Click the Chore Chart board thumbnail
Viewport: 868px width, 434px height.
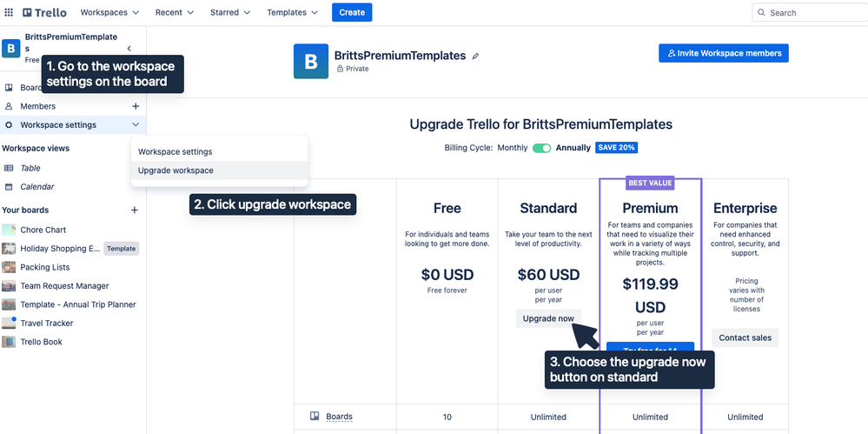(9, 230)
